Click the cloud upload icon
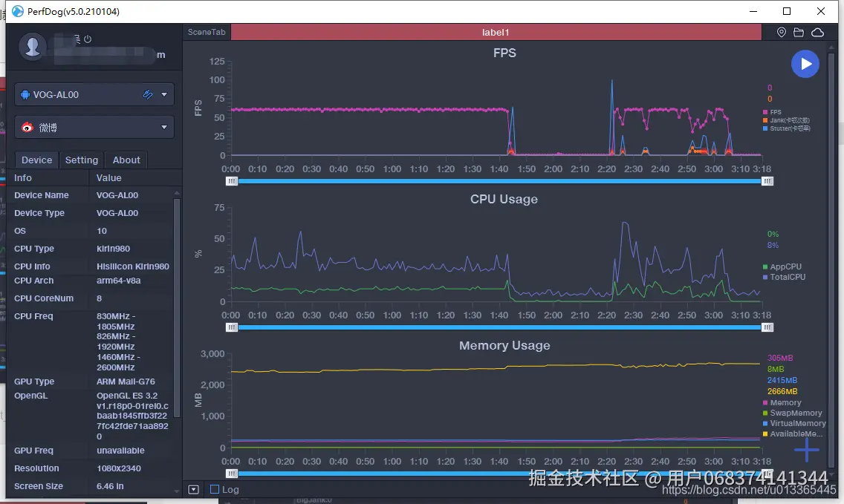This screenshot has width=844, height=504. [817, 32]
